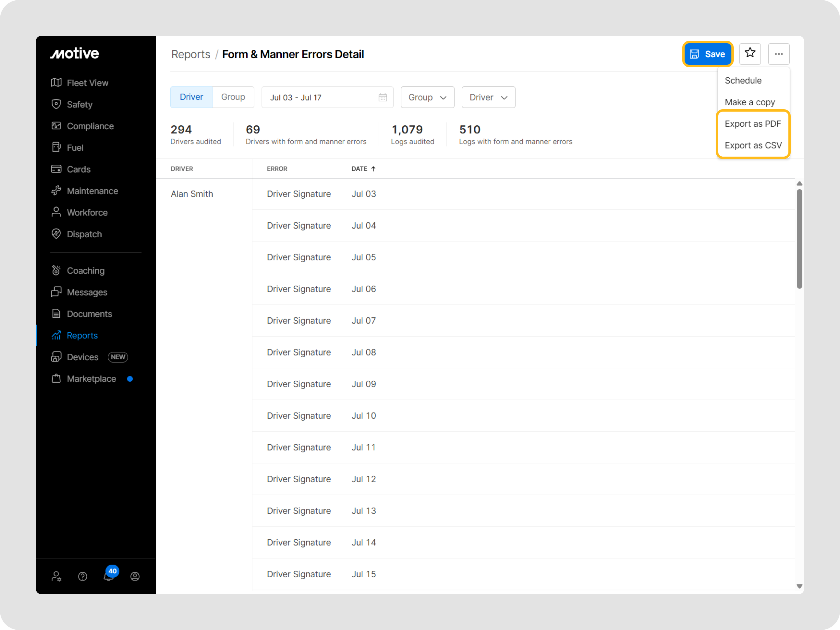
Task: Open the Driver filter dropdown
Action: pyautogui.click(x=488, y=97)
